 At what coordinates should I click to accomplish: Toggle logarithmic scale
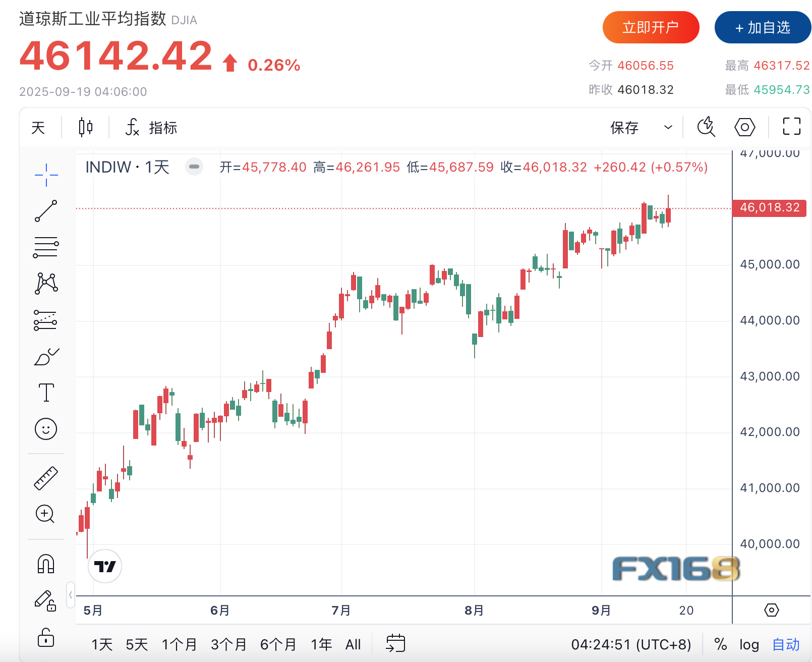point(749,644)
